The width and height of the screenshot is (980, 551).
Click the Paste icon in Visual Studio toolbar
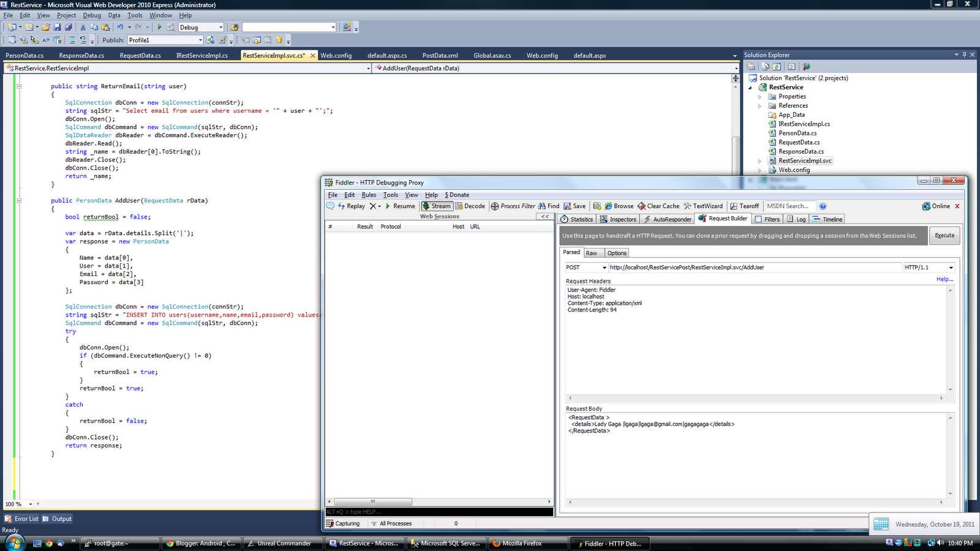coord(105,27)
